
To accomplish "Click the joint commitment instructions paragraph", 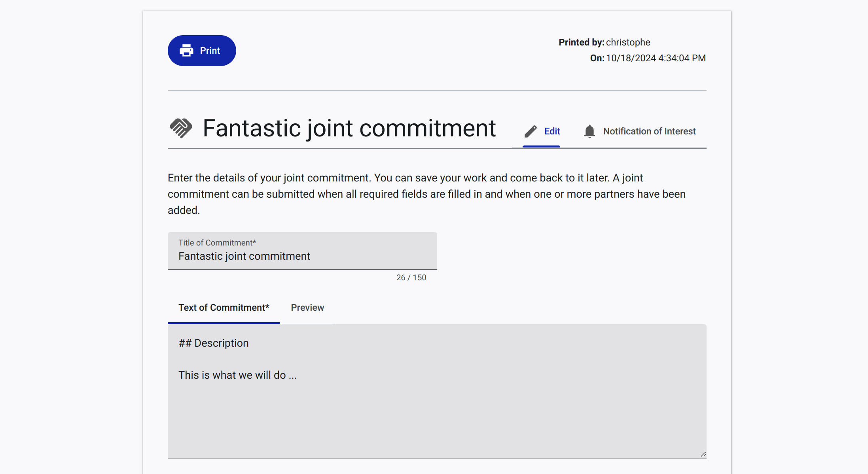I will (x=426, y=194).
